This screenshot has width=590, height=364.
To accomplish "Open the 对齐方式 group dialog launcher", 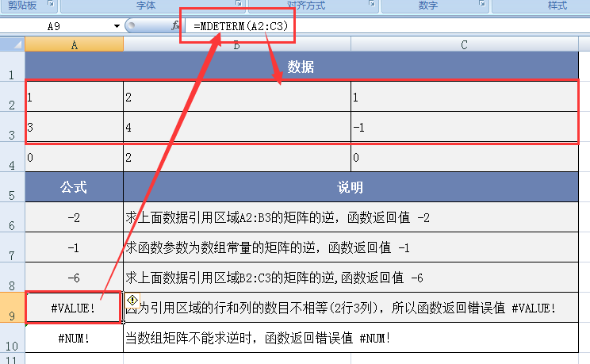I will (x=372, y=3).
